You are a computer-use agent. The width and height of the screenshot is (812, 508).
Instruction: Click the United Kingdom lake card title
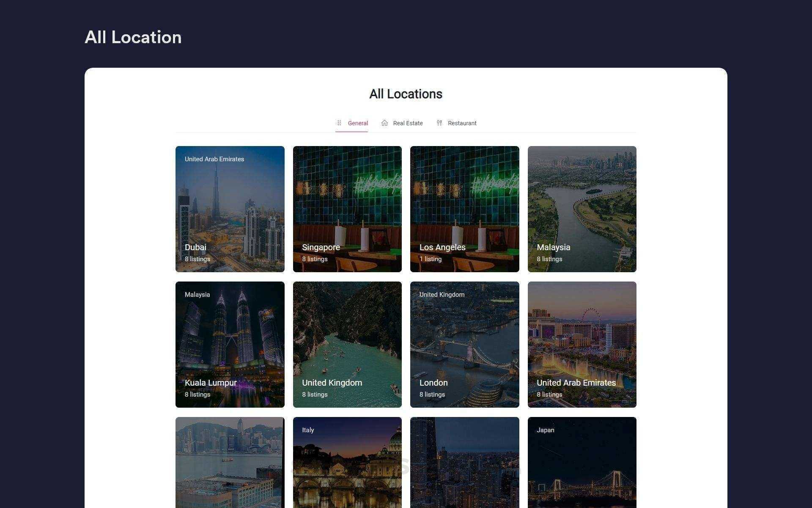tap(332, 383)
